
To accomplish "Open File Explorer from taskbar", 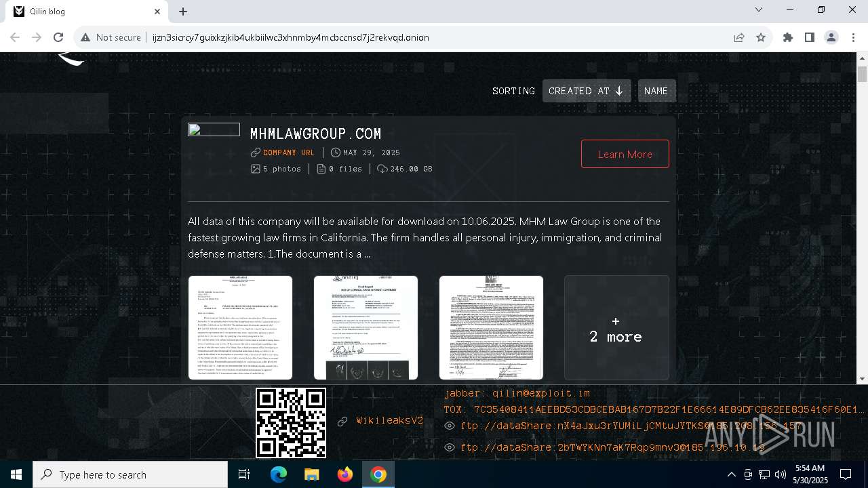I will 312,474.
